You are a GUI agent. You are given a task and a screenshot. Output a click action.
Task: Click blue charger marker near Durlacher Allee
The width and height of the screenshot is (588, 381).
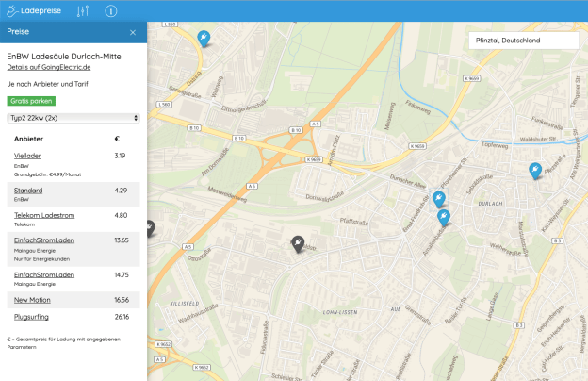click(x=438, y=198)
